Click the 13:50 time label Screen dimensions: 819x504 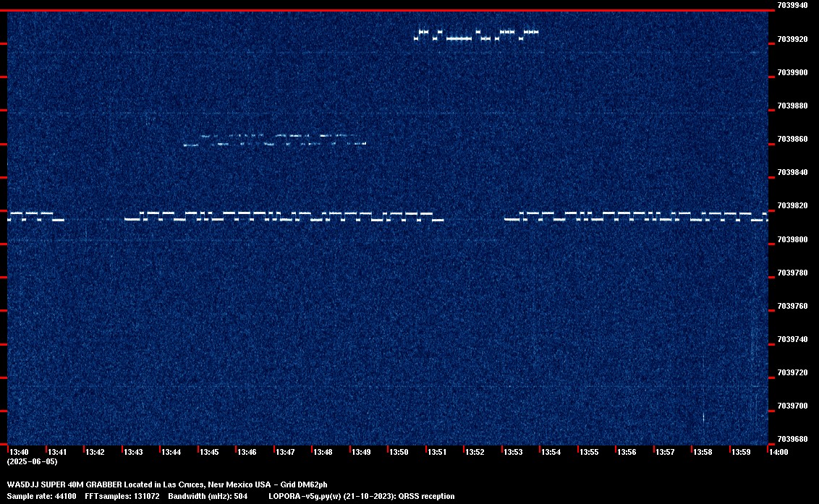coord(399,452)
